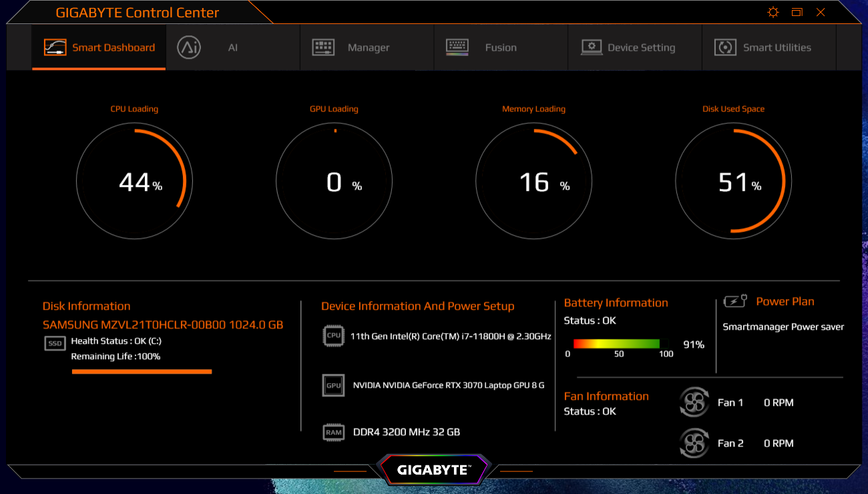
Task: Click the CPU Loading gauge
Action: pos(134,182)
